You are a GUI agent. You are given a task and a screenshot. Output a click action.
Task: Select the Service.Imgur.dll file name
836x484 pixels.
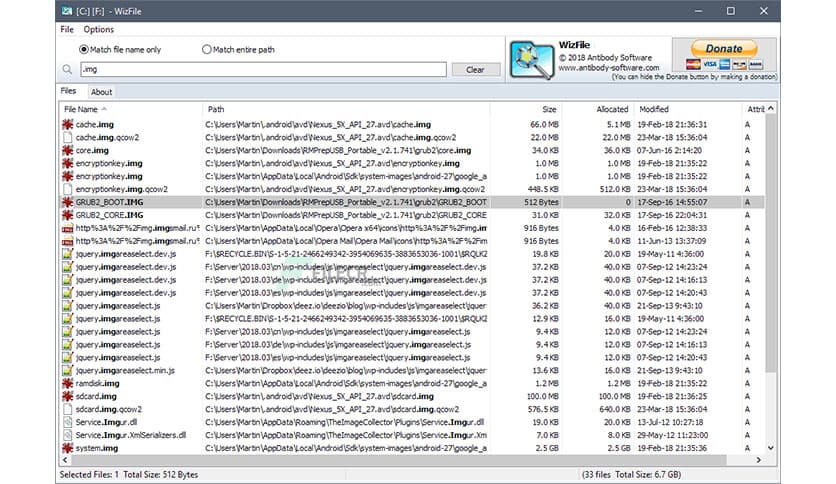[106, 422]
